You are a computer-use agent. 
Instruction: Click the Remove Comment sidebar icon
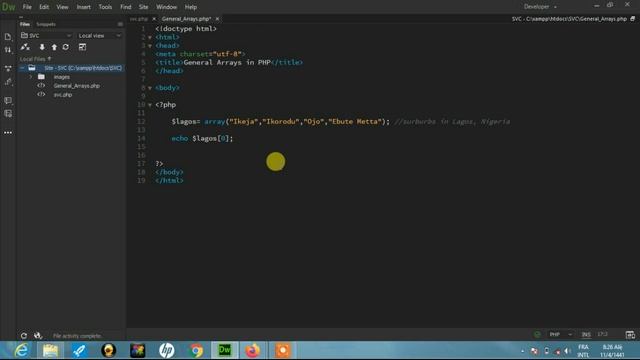[8, 113]
